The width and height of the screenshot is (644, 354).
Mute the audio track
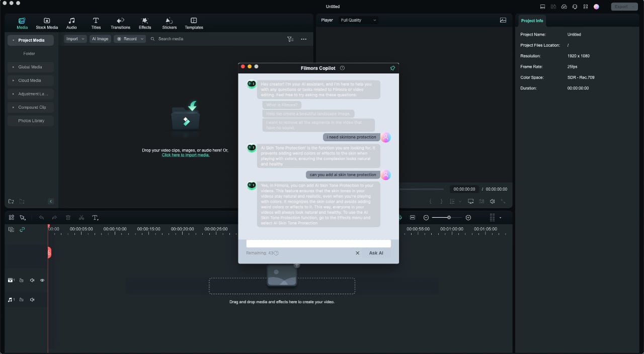coord(32,299)
